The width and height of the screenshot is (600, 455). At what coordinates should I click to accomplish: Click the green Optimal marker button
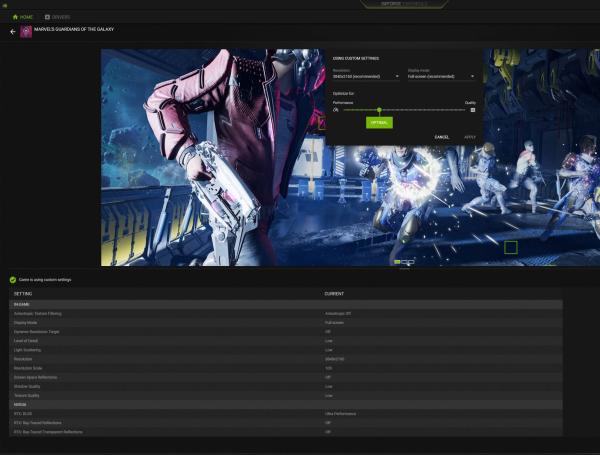coord(379,122)
